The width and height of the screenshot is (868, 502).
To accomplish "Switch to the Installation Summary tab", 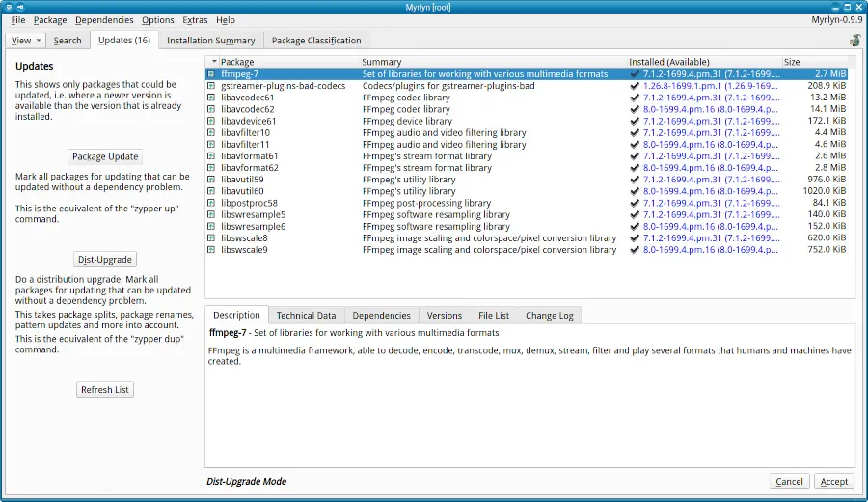I will click(x=210, y=41).
